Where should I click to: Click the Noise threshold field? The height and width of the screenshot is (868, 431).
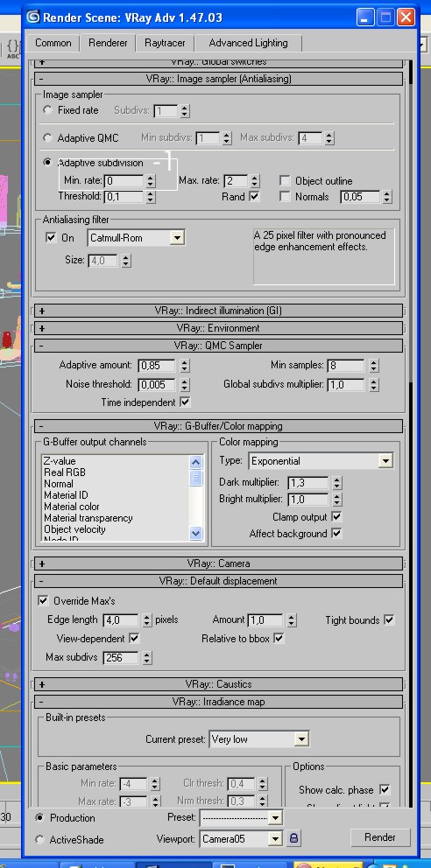coord(158,384)
